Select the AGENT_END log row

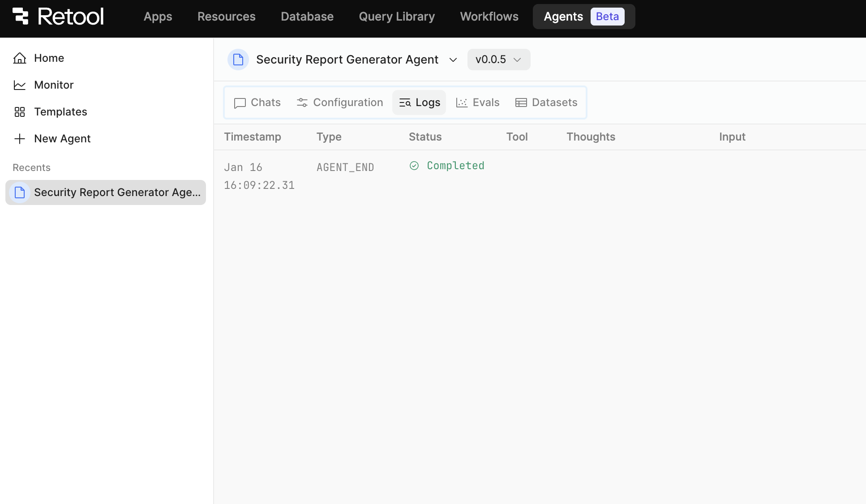coord(345,167)
